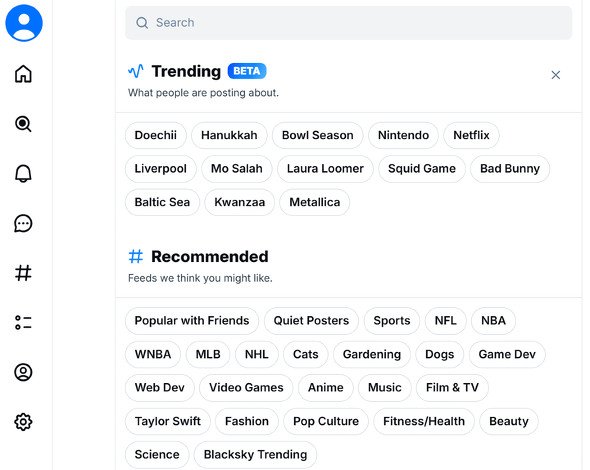Viewport: 590px width, 470px height.
Task: Open the Blacksky Trending feed
Action: click(x=255, y=455)
